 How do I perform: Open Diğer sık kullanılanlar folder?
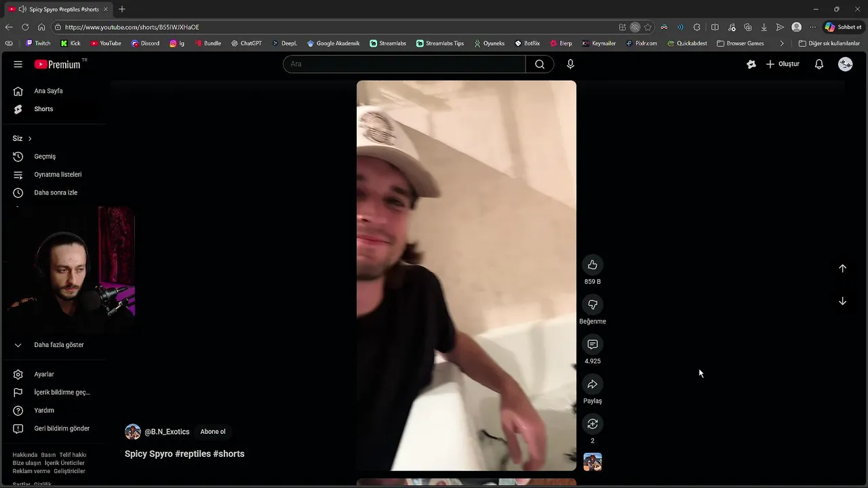pyautogui.click(x=829, y=43)
